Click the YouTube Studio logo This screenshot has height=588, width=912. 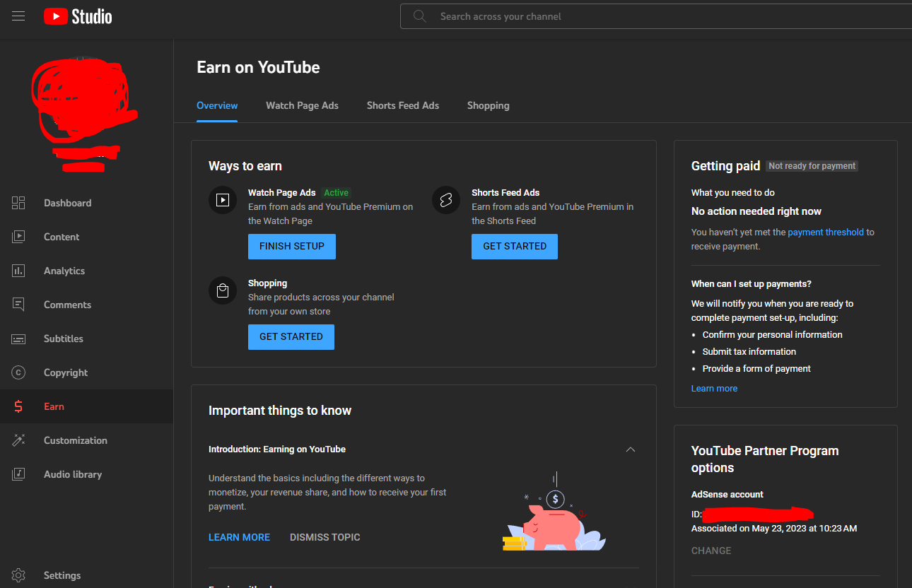[x=78, y=16]
